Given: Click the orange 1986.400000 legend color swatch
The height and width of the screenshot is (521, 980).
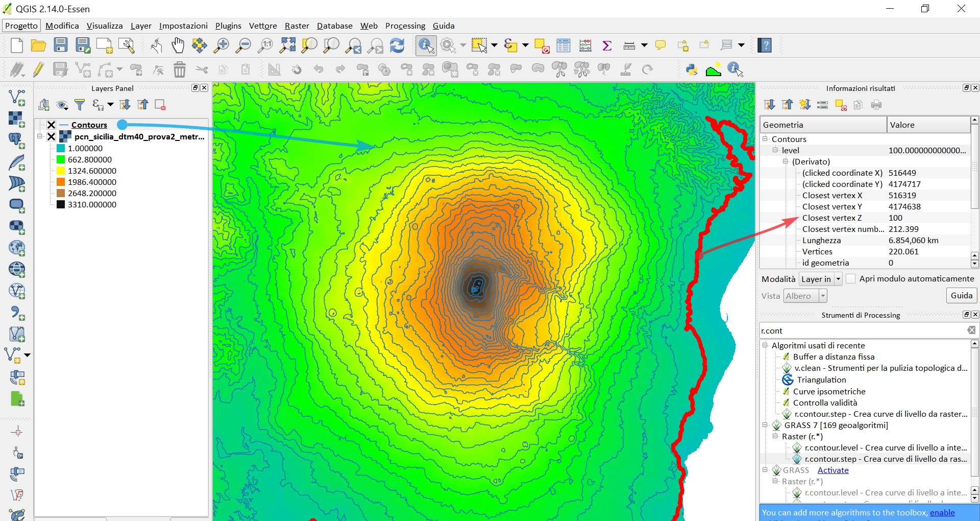Looking at the screenshot, I should (61, 182).
